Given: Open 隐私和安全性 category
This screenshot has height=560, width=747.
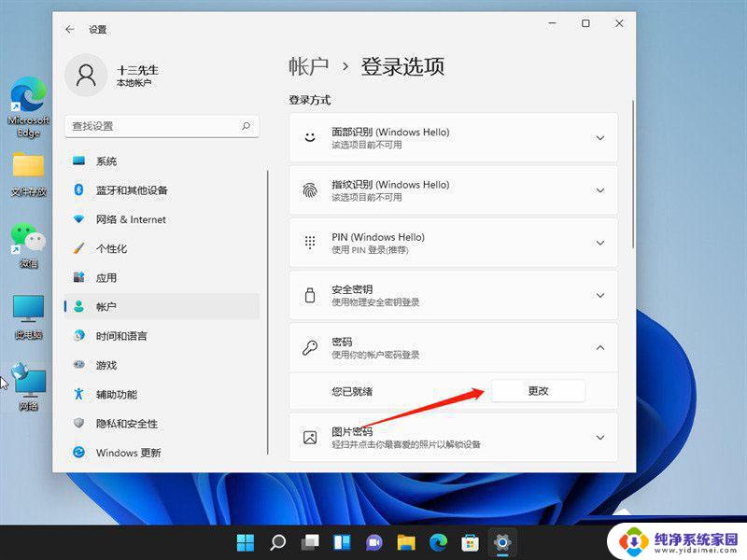Looking at the screenshot, I should [x=162, y=423].
